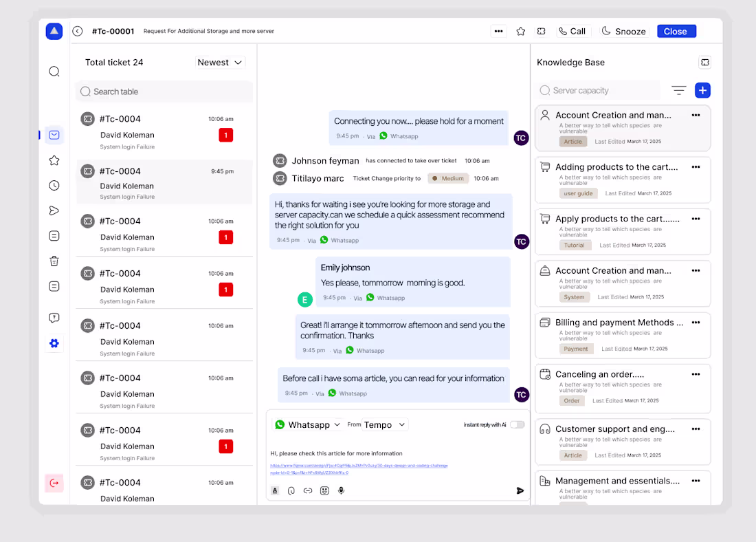Image resolution: width=756 pixels, height=542 pixels.
Task: Open options for Adding products to the cart
Action: click(x=696, y=167)
